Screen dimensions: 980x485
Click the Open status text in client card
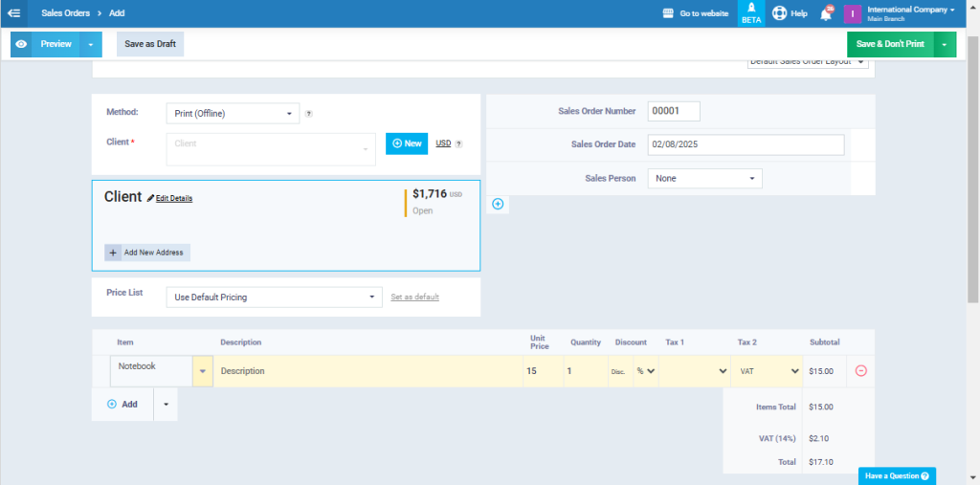pos(422,210)
